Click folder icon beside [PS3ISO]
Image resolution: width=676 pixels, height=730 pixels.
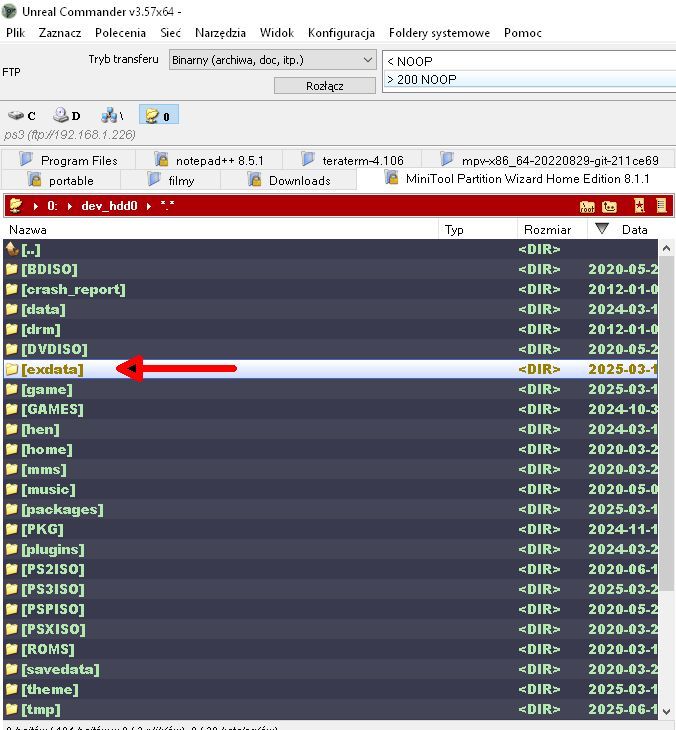click(12, 589)
